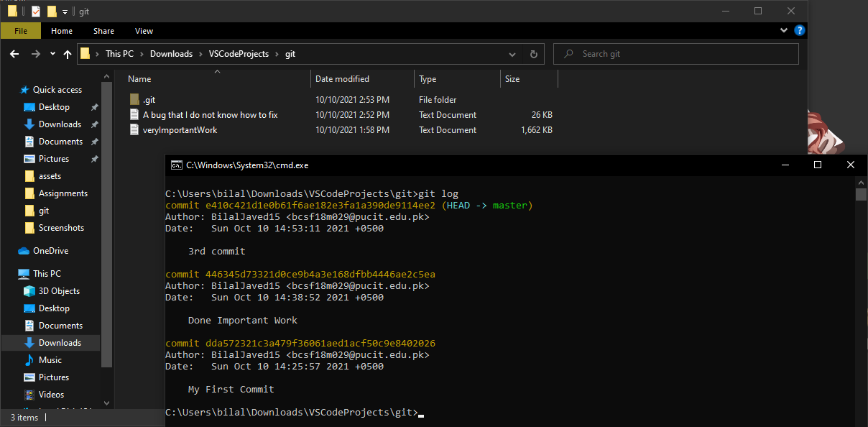Switch to the View ribbon tab

(144, 31)
